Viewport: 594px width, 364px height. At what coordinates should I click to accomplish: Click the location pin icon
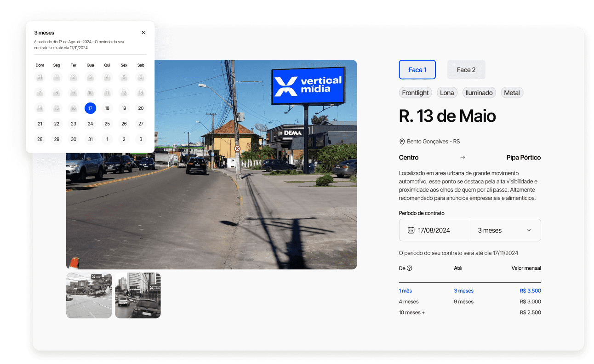(x=402, y=142)
